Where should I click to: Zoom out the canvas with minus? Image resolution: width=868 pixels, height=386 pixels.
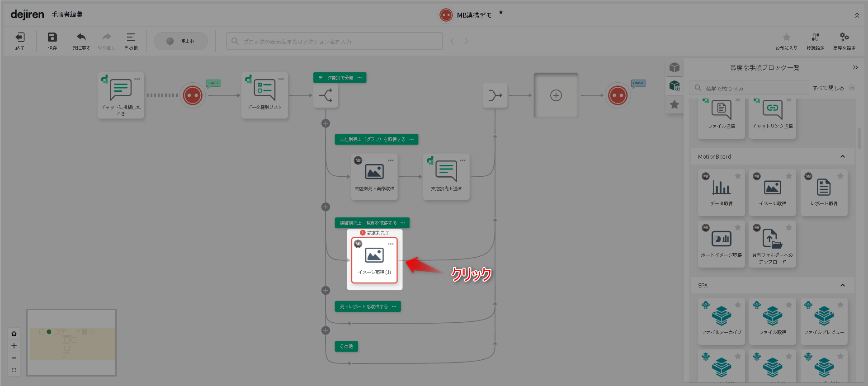(x=14, y=358)
